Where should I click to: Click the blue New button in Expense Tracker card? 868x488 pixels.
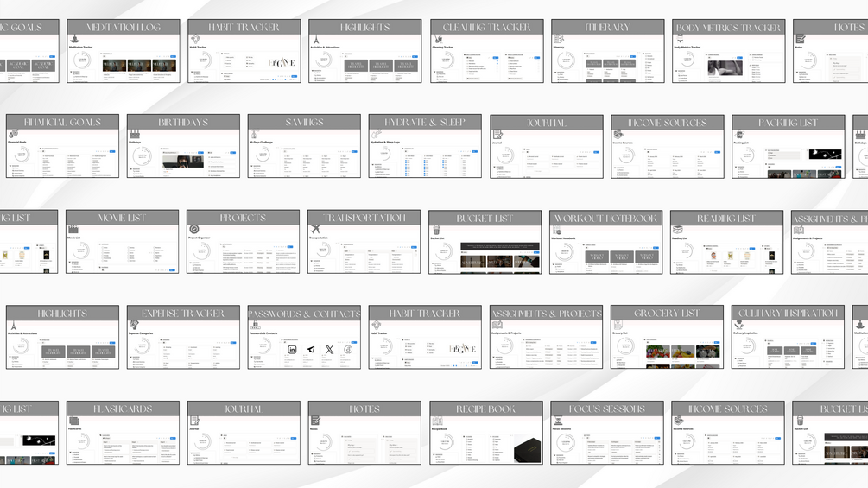233,343
